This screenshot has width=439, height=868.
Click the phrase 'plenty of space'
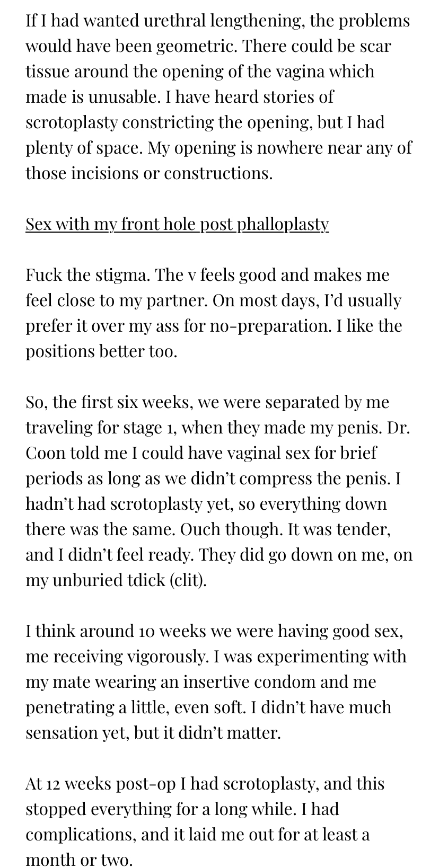pos(84,148)
